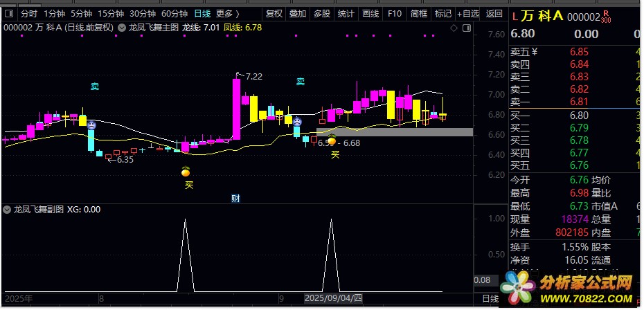Click the 标记 mark button

pos(442,14)
